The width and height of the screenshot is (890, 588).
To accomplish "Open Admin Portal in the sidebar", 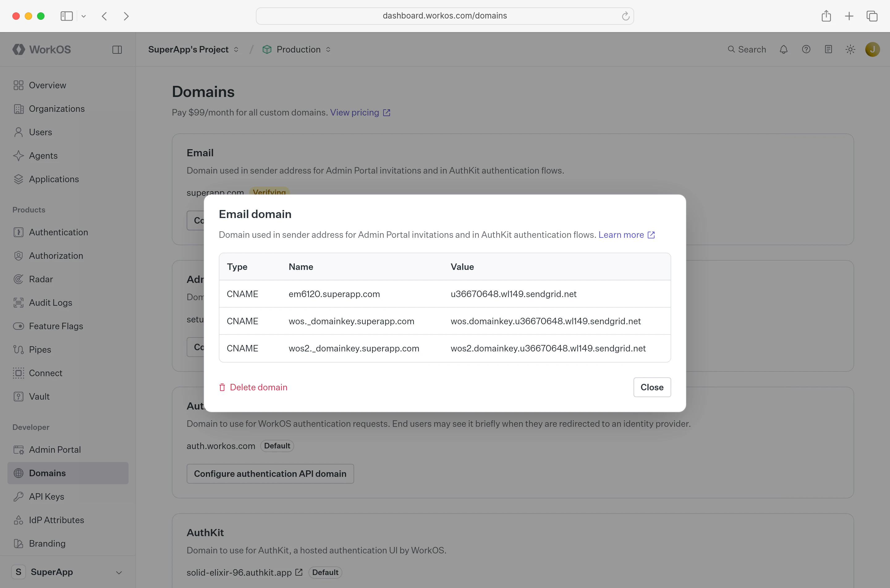I will pyautogui.click(x=68, y=450).
